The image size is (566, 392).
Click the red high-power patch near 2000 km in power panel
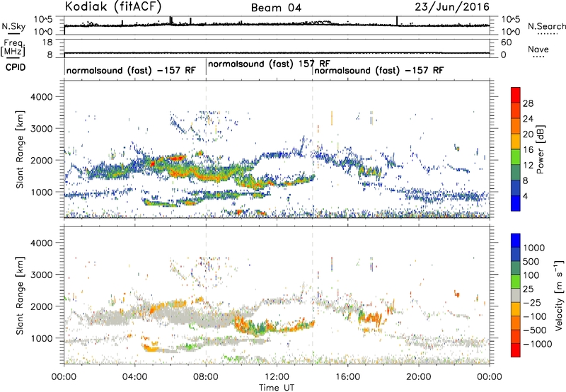(178, 158)
